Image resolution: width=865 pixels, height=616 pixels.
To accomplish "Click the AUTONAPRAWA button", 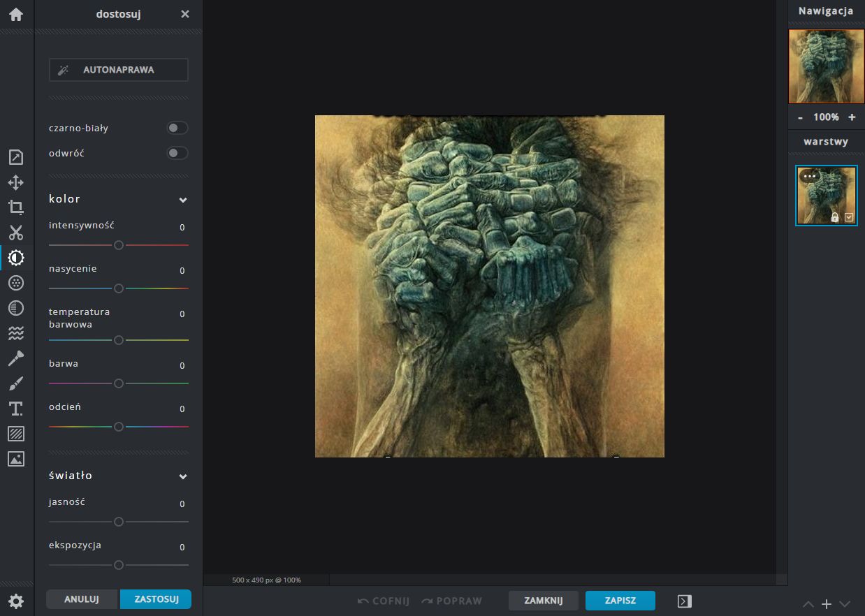I will 119,70.
